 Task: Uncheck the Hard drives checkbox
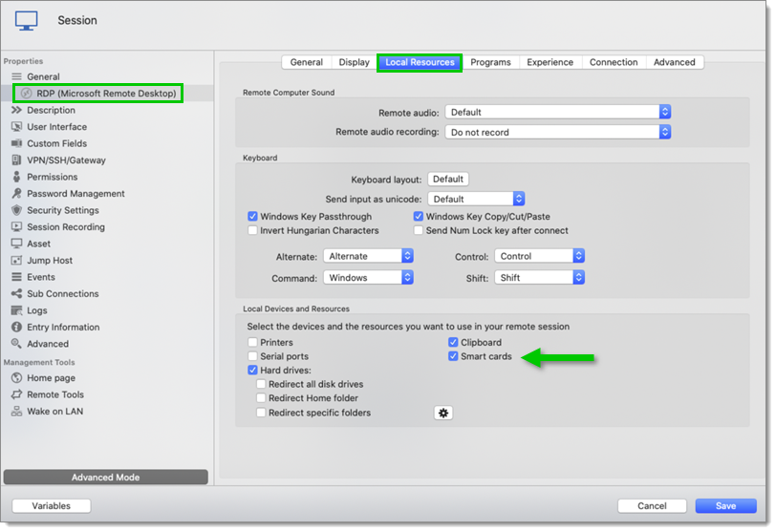point(252,370)
